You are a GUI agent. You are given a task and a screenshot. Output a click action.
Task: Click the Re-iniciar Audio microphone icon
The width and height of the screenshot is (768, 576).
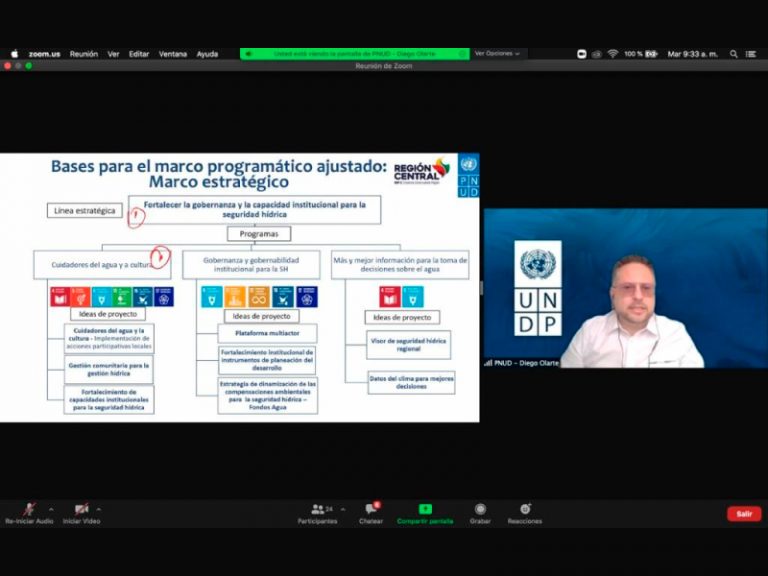[30, 509]
